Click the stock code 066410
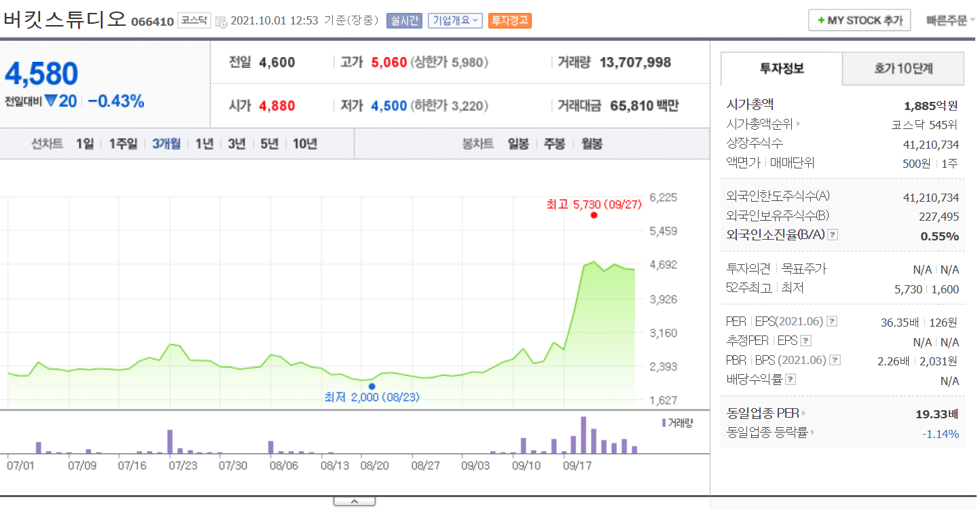Image resolution: width=980 pixels, height=510 pixels. pos(152,22)
